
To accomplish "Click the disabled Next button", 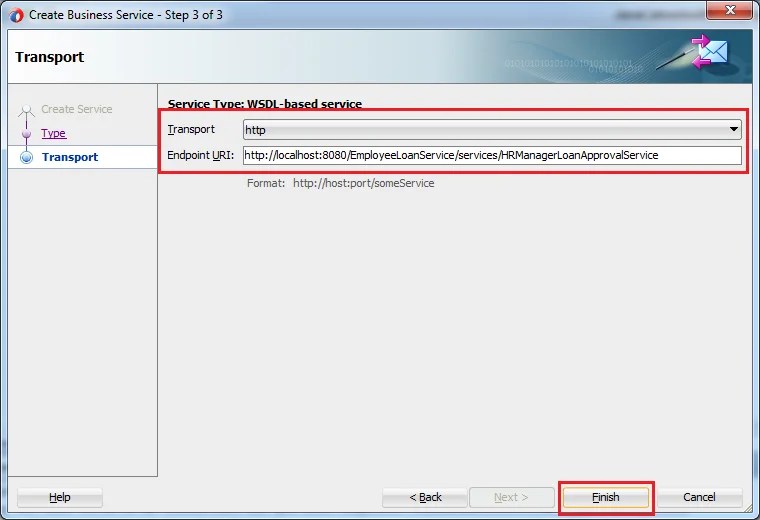I will click(x=511, y=497).
